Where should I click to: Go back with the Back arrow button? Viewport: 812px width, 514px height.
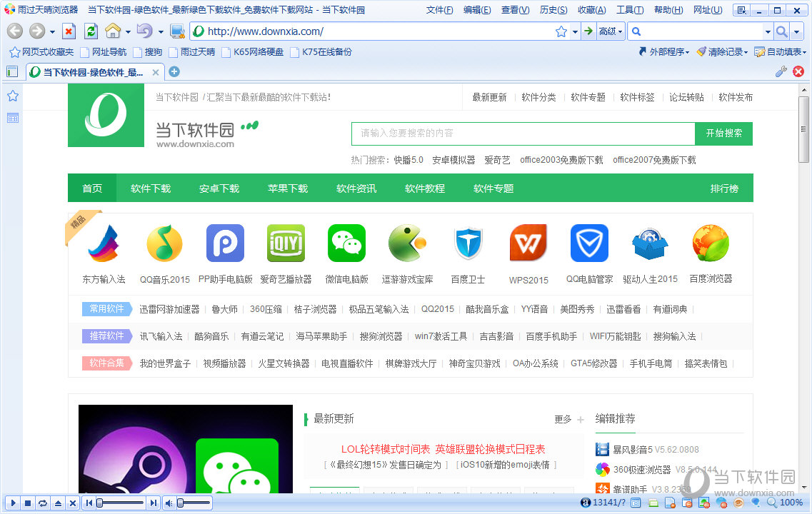15,31
